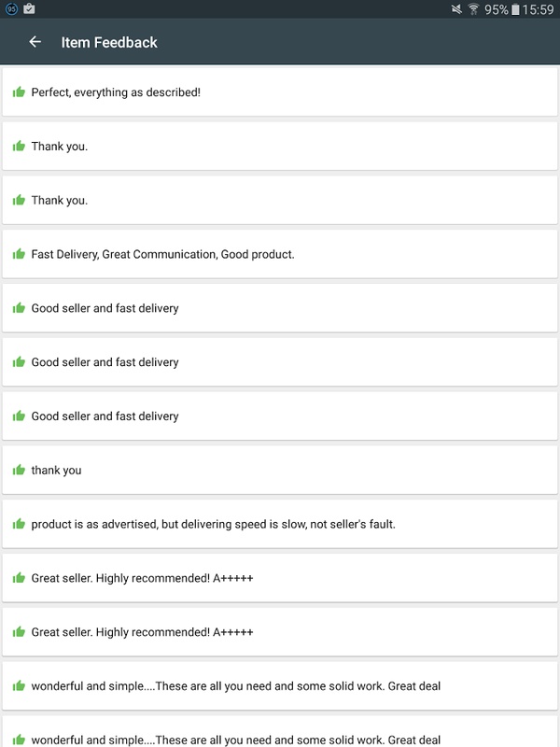The image size is (560, 747).
Task: Tap the Wi-Fi icon in status bar
Action: point(473,9)
